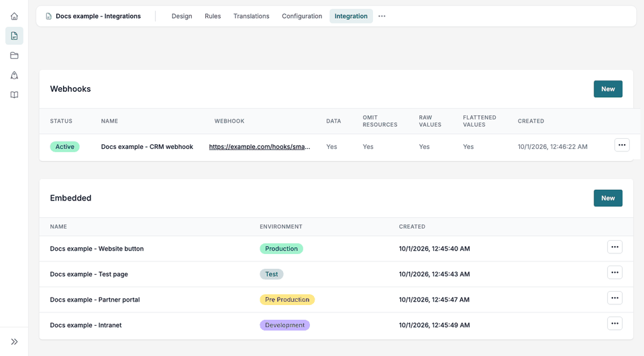The image size is (644, 356).
Task: Click the STATUS column header
Action: pyautogui.click(x=61, y=121)
